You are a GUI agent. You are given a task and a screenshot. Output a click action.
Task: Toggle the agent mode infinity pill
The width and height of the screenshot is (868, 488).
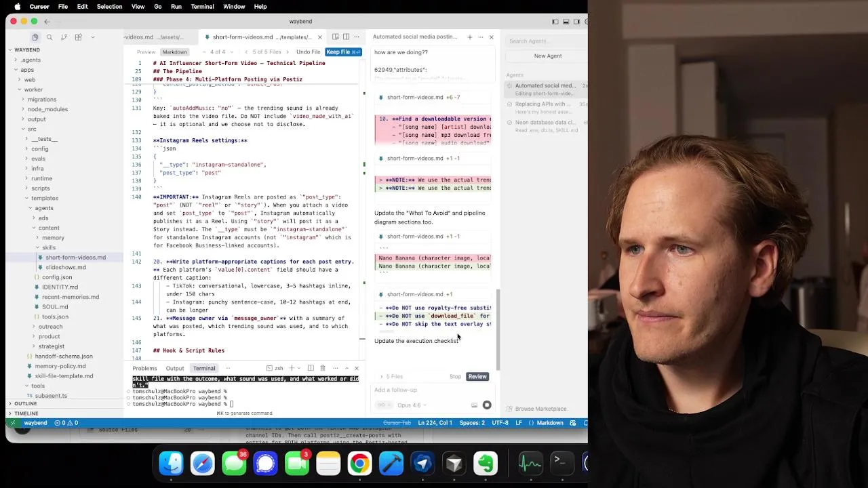point(383,405)
